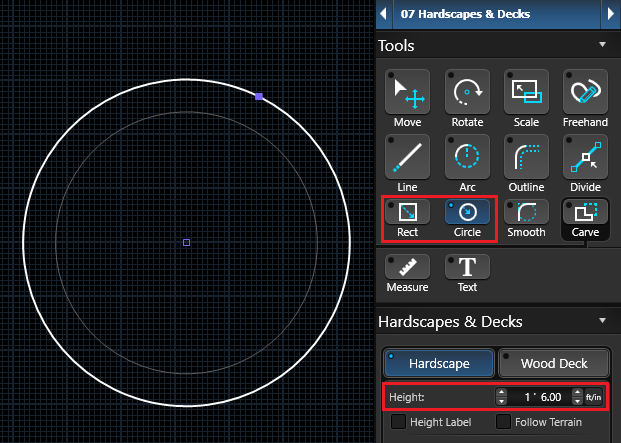621x443 pixels.
Task: Toggle the ft/in unit button
Action: [594, 397]
